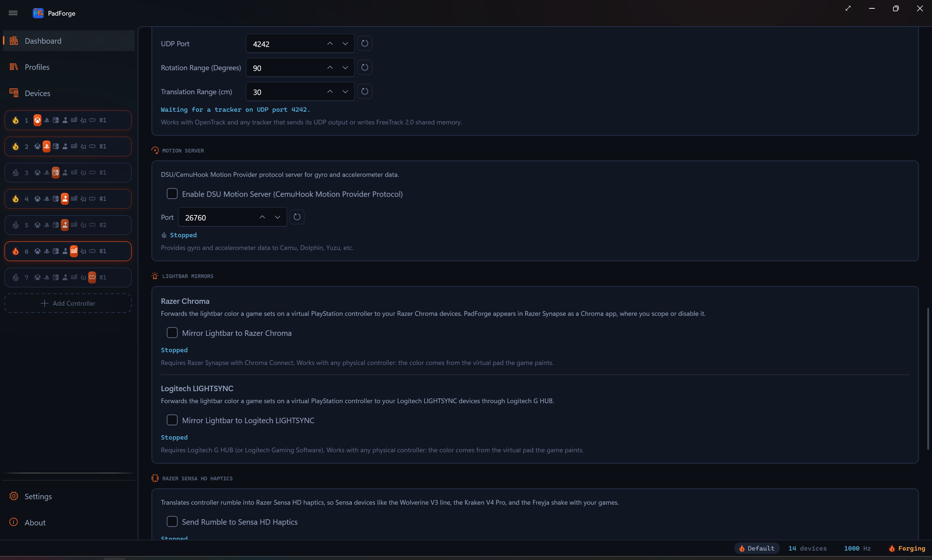Decrease the Rotation Range value

tap(345, 68)
